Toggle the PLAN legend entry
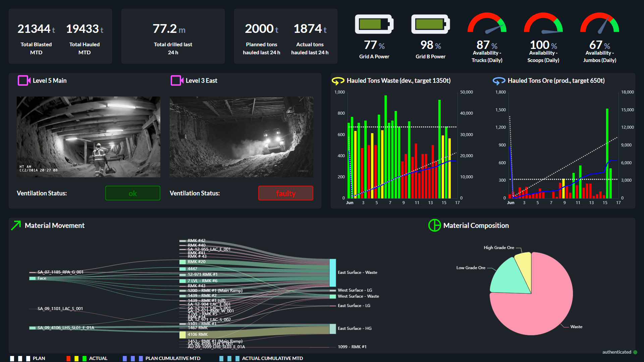 28,358
